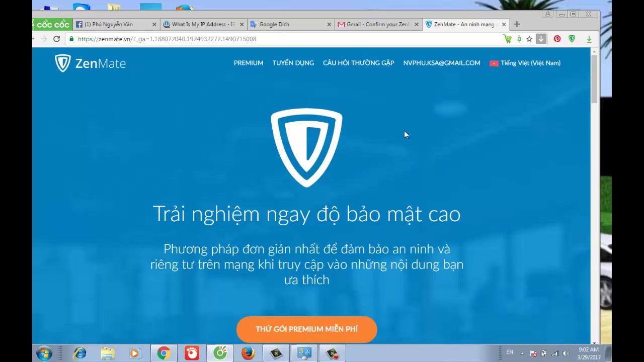Switch to the Phú Nguyễn Văn Facebook tab
644x362 pixels.
click(116, 24)
